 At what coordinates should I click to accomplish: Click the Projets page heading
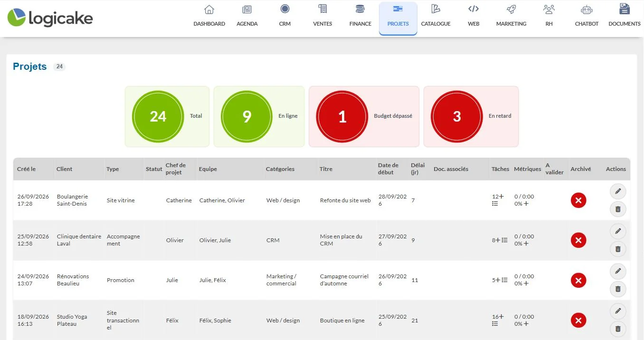(x=30, y=67)
